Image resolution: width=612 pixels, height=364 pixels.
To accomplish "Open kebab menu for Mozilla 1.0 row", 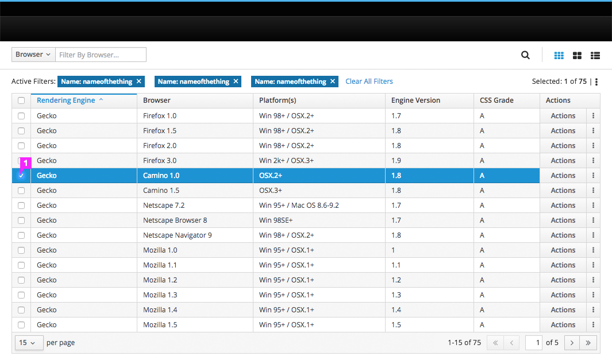I will (593, 250).
